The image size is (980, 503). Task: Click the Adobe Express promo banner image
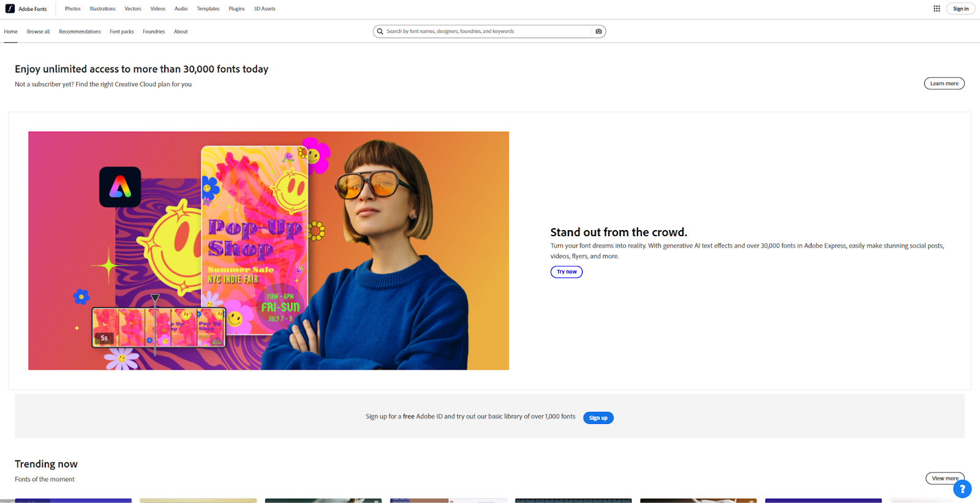point(268,250)
